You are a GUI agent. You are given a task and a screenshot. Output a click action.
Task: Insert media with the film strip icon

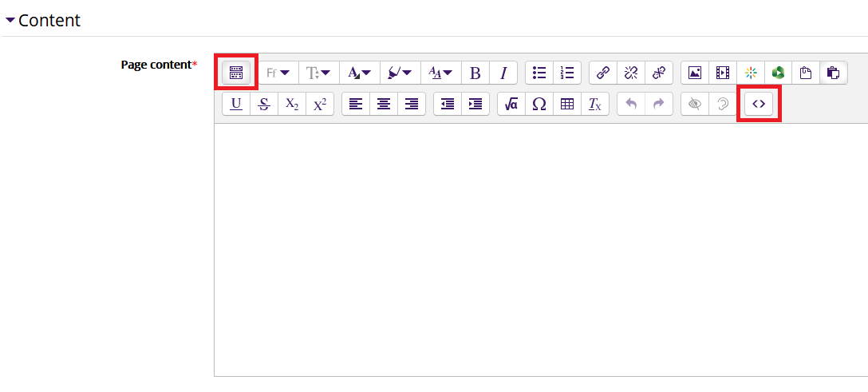(723, 73)
